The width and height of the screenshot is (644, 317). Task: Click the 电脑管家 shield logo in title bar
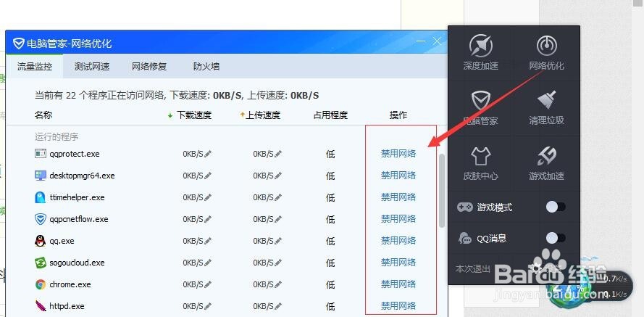tap(19, 44)
